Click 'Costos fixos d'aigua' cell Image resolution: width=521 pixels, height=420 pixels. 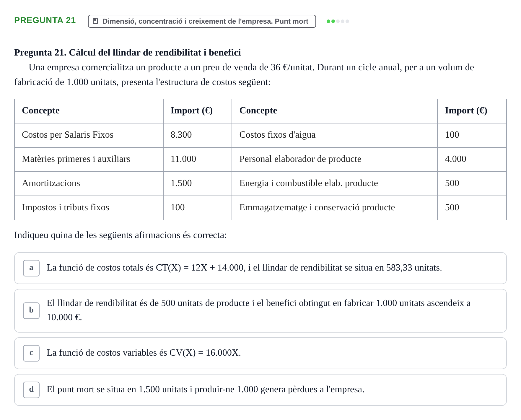click(335, 135)
